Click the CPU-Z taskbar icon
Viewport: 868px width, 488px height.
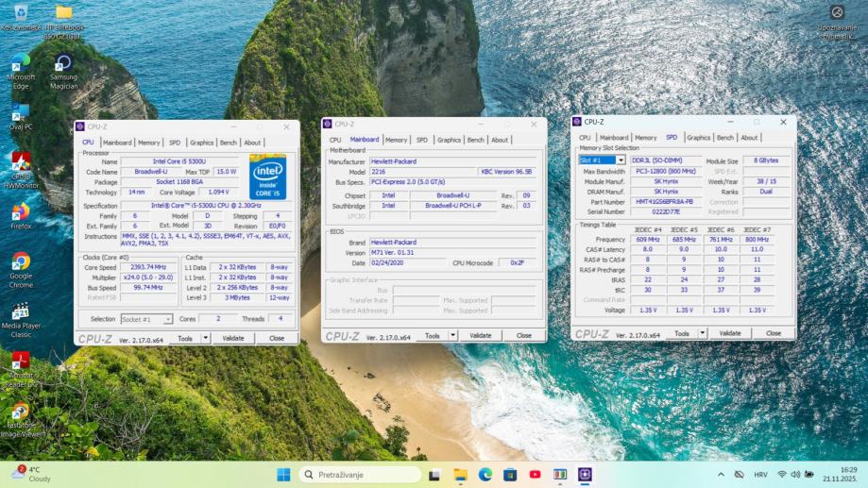586,474
